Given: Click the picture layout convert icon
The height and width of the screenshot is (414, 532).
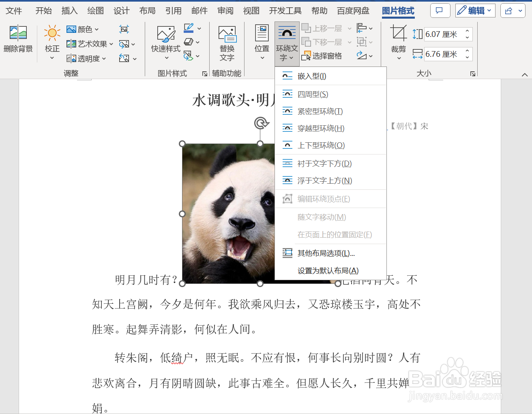Looking at the screenshot, I should tap(189, 56).
